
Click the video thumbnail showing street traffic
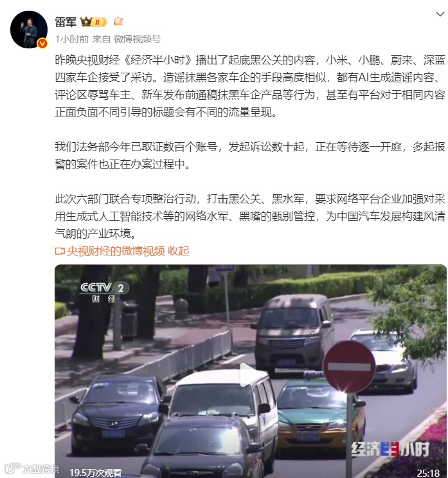point(251,371)
